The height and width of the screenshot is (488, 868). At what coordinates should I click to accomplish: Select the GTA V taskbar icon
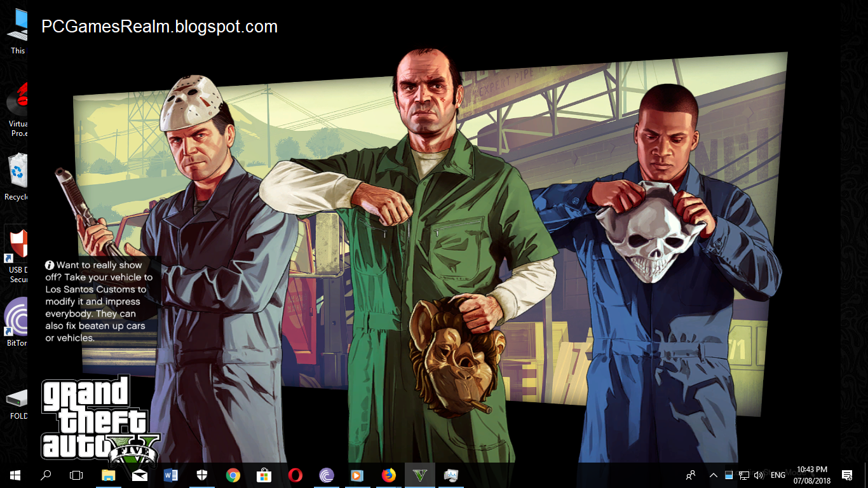tap(420, 475)
